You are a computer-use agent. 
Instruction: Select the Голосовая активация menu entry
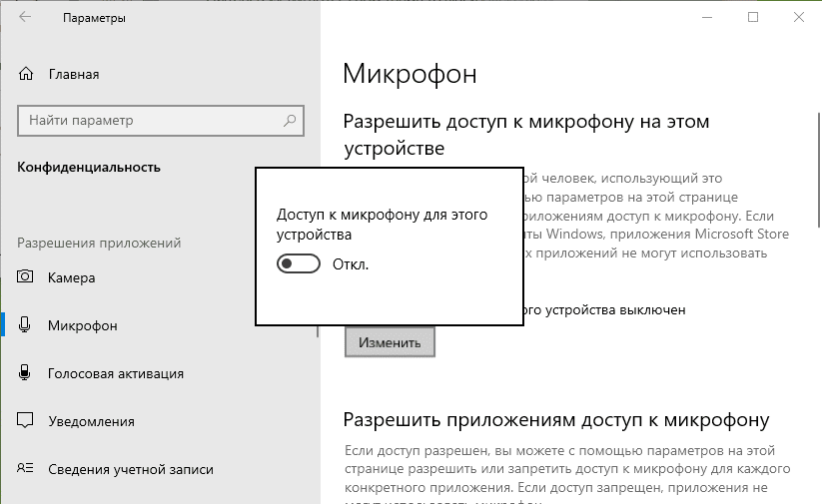point(115,373)
